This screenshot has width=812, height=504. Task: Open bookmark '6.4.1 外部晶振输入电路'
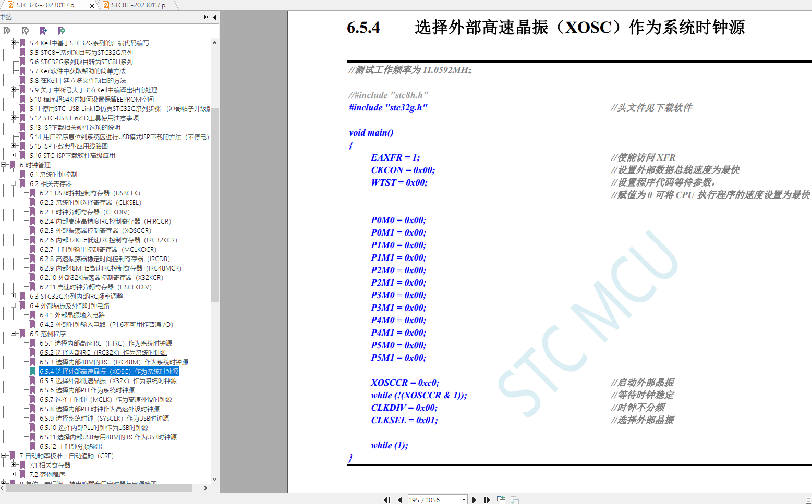pyautogui.click(x=72, y=315)
